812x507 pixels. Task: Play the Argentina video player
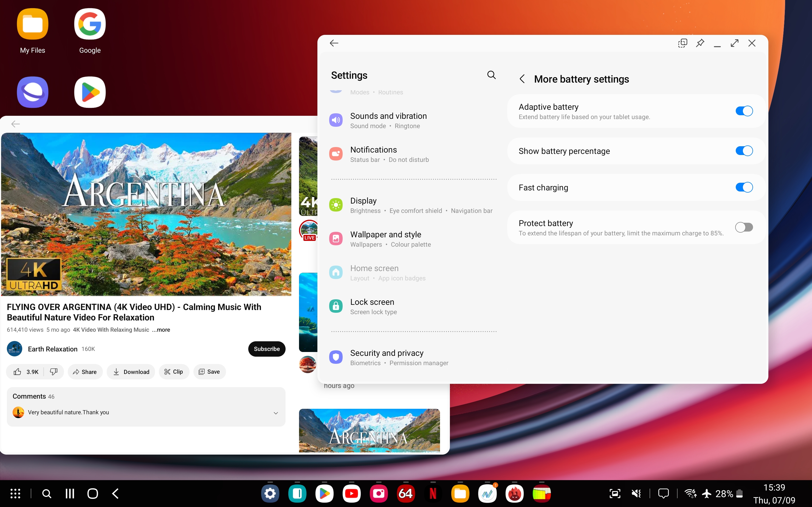146,214
